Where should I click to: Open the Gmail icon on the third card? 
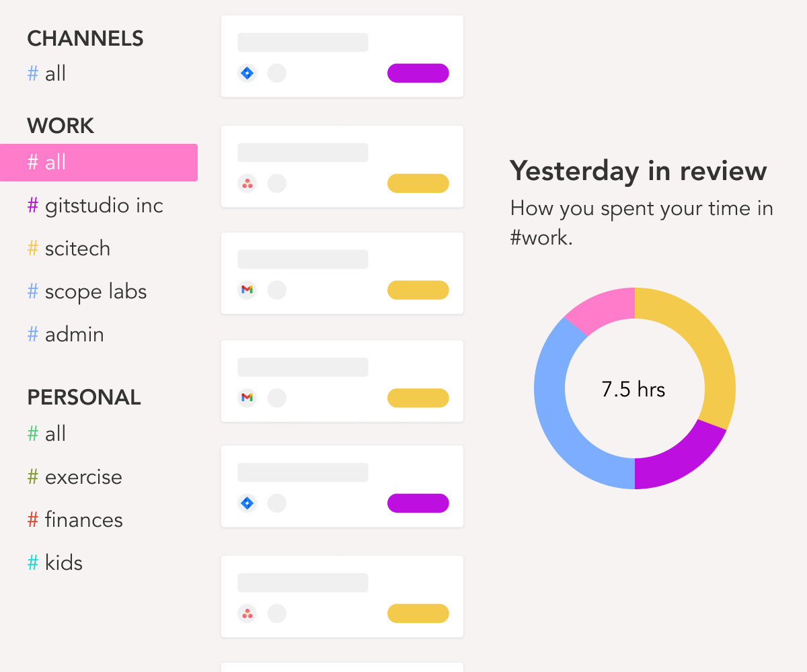[247, 290]
